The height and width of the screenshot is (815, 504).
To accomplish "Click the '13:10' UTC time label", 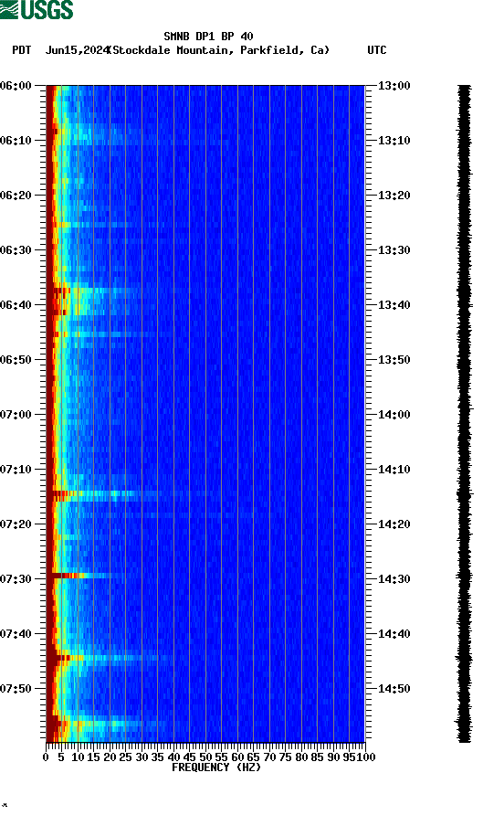I will pos(394,141).
